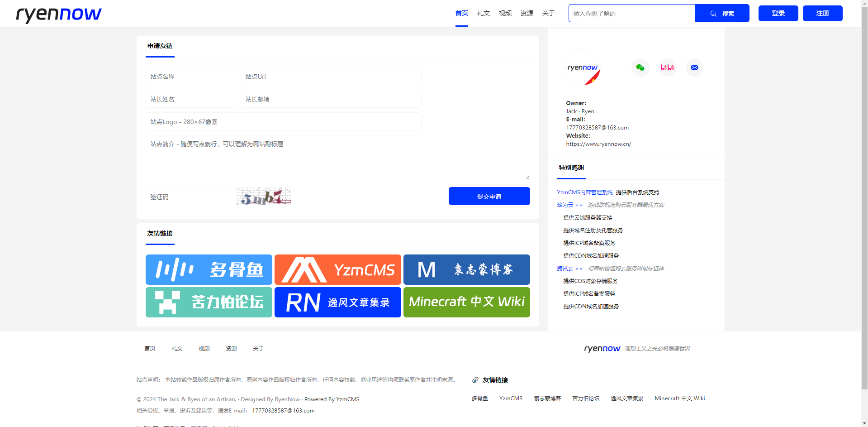Image resolution: width=868 pixels, height=427 pixels.
Task: Click the ryennow circular avatar
Action: click(583, 67)
